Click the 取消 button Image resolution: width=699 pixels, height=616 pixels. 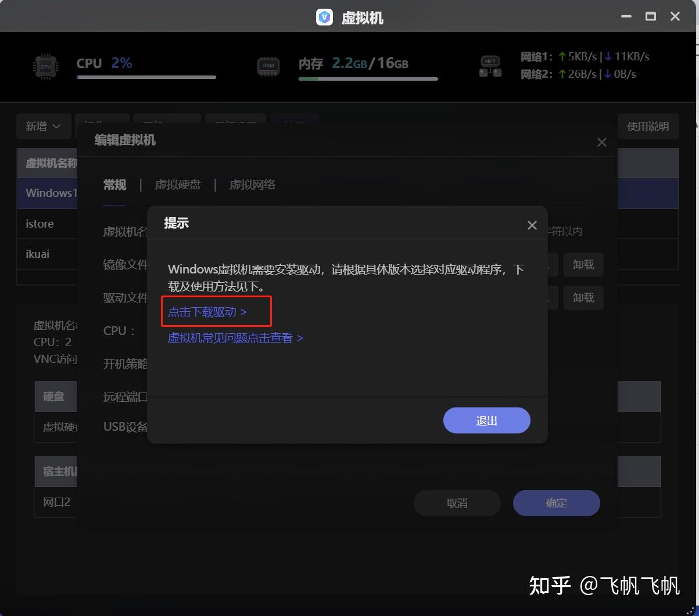click(x=457, y=503)
